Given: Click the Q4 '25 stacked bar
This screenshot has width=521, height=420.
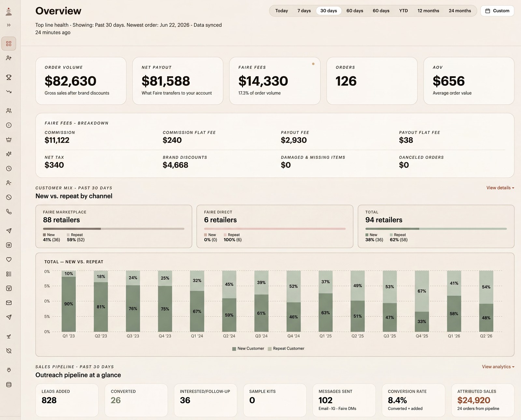Looking at the screenshot, I should [x=422, y=301].
